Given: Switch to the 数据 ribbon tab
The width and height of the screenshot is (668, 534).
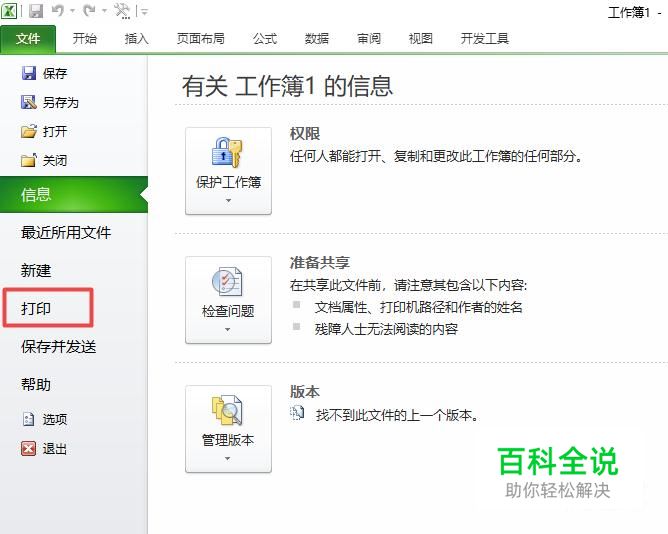Looking at the screenshot, I should 317,39.
